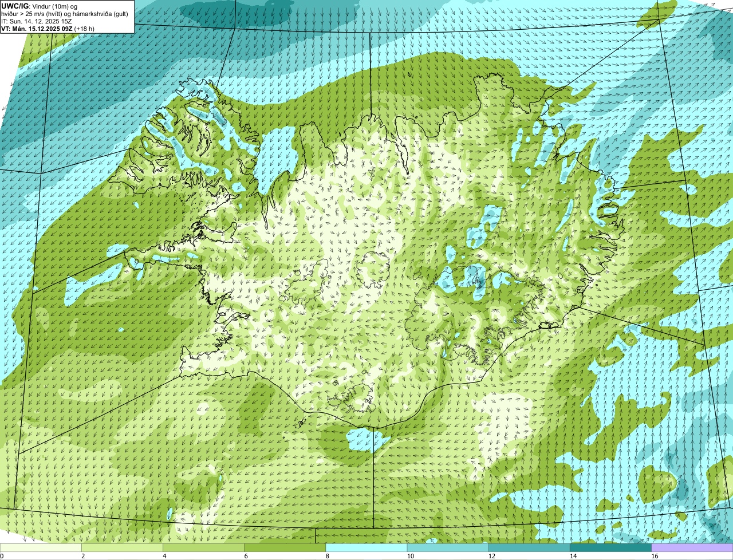Click the 2–4 m/s legend color segment
Image resolution: width=733 pixels, height=560 pixels.
click(x=122, y=548)
